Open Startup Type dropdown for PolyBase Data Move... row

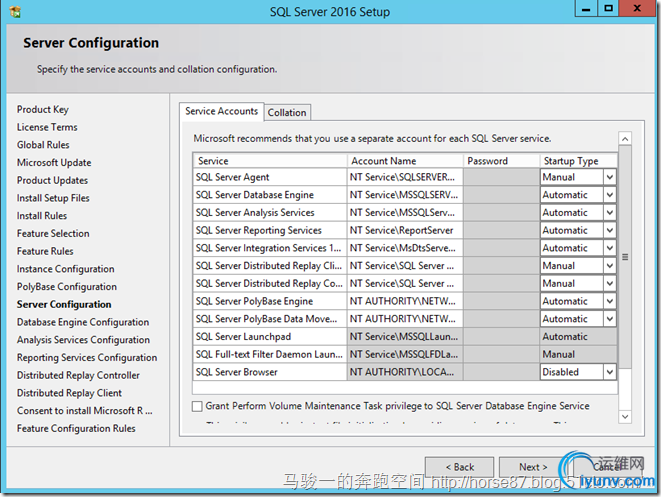[x=610, y=319]
